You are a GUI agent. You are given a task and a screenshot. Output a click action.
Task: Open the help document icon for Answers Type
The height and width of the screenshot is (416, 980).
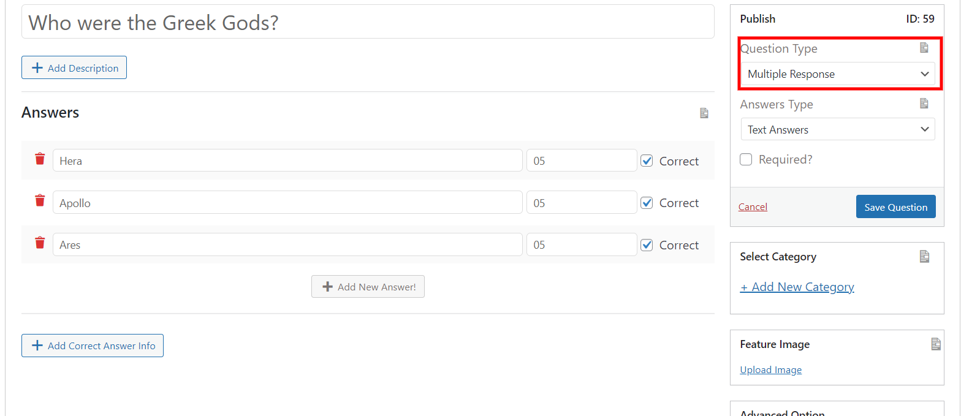[924, 103]
